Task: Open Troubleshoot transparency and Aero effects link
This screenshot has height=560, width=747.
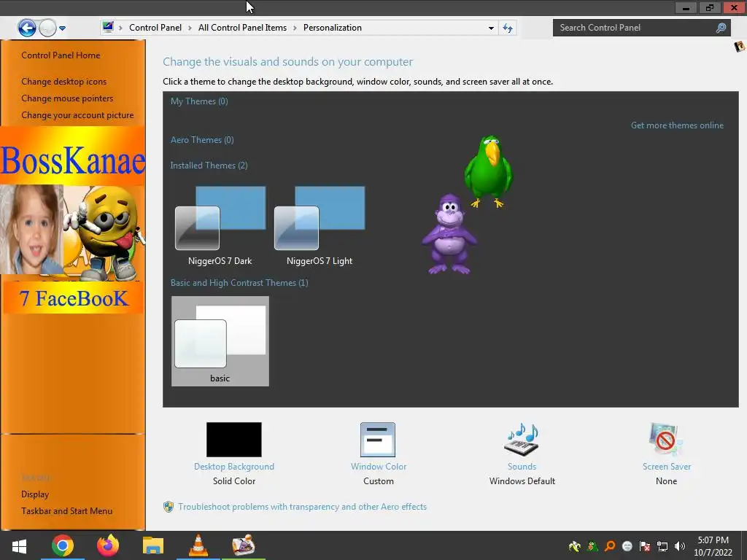Action: (x=303, y=507)
